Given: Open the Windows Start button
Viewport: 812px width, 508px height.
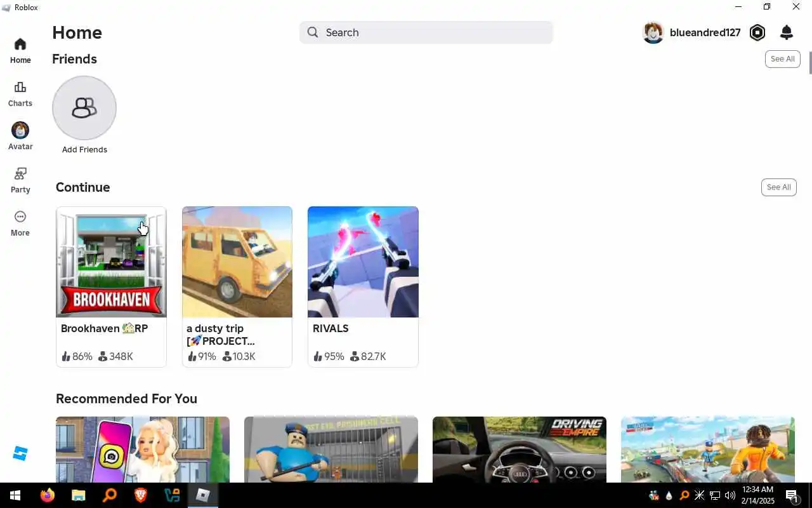Looking at the screenshot, I should (15, 495).
